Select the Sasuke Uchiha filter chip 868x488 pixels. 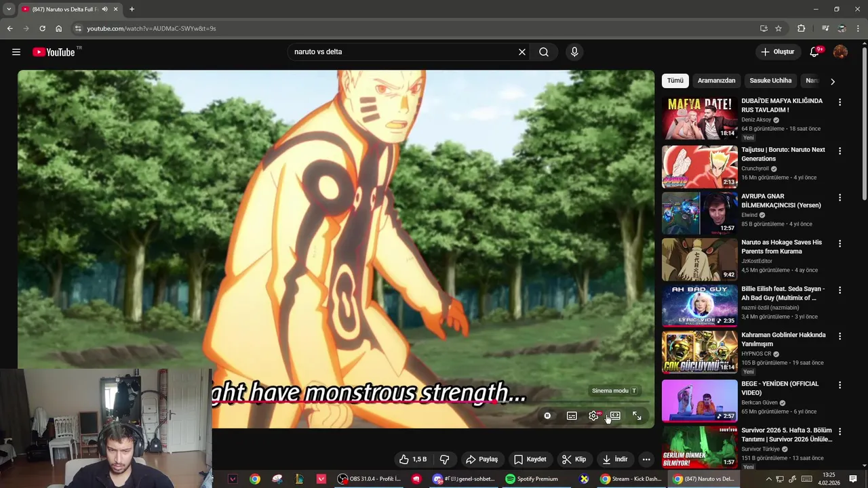[x=770, y=81]
